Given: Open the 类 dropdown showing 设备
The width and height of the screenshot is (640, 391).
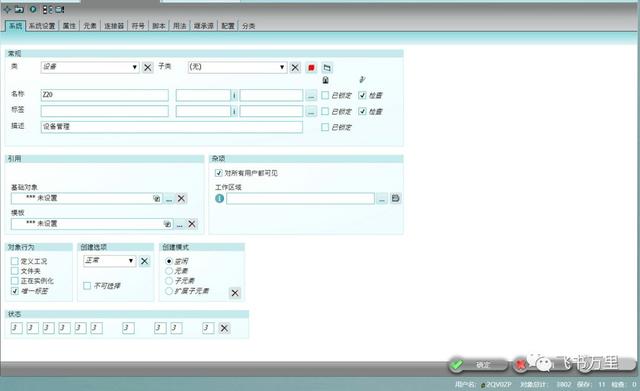Looking at the screenshot, I should [90, 67].
